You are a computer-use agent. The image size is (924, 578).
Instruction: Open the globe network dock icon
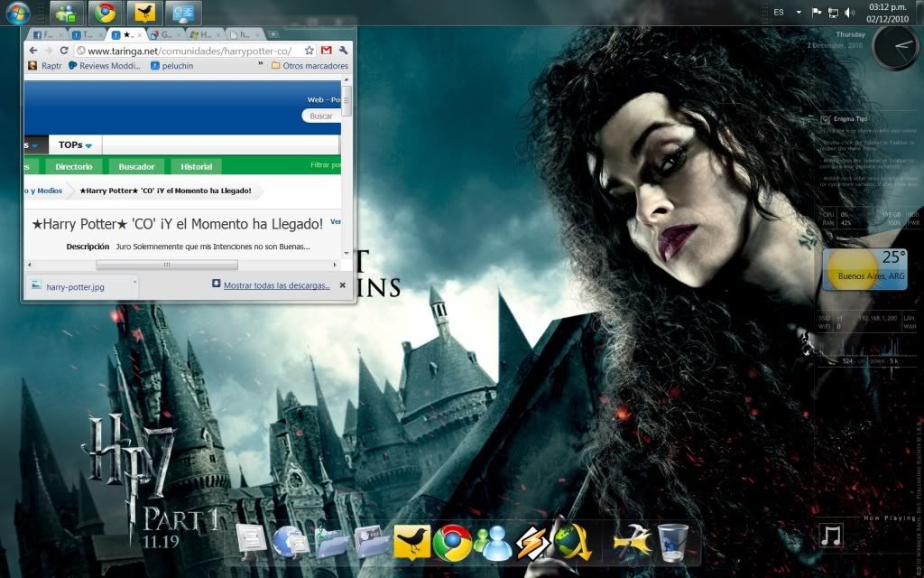click(291, 542)
